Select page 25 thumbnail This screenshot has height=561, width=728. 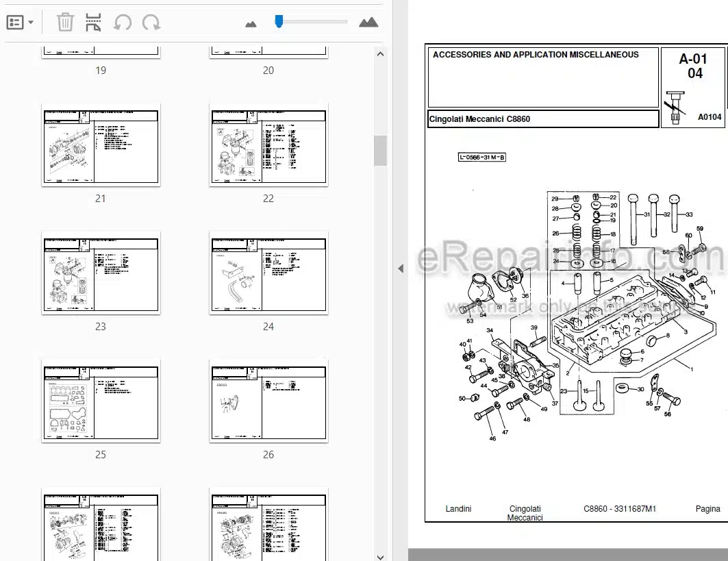(101, 401)
